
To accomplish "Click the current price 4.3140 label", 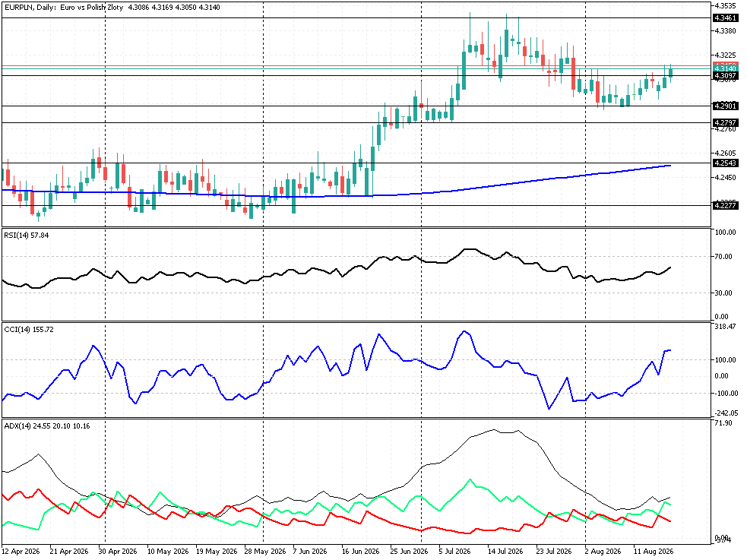I will click(x=725, y=69).
